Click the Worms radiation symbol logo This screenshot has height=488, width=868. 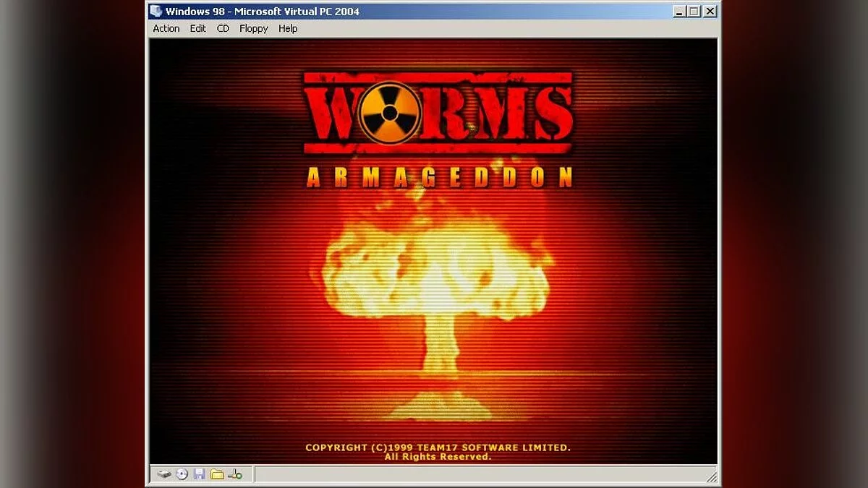[389, 112]
